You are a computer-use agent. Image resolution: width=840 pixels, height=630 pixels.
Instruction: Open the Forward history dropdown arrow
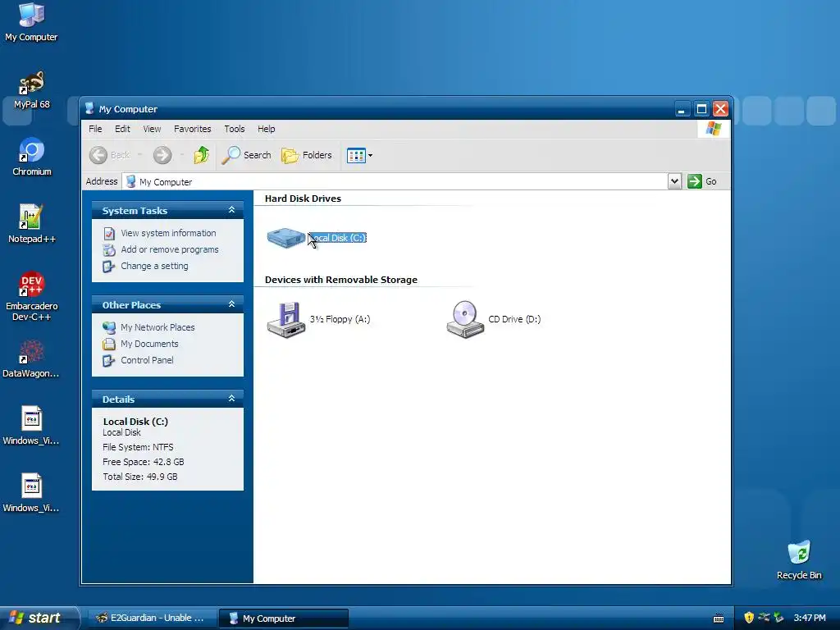[182, 155]
